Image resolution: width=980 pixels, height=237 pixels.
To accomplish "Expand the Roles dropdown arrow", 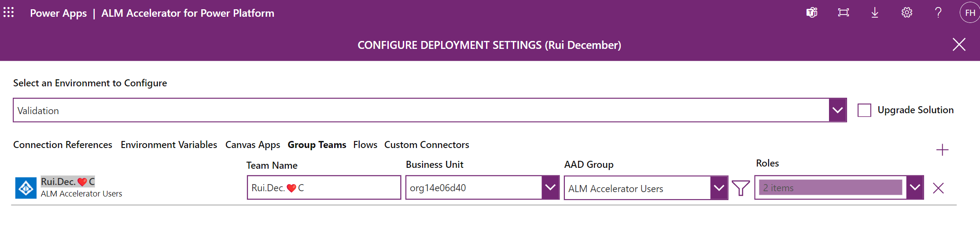I will [x=915, y=188].
